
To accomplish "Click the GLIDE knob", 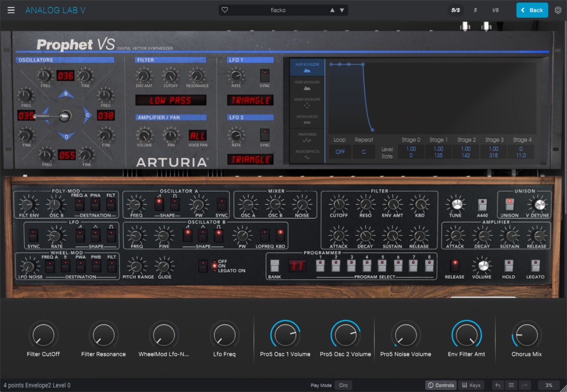I will 164,266.
